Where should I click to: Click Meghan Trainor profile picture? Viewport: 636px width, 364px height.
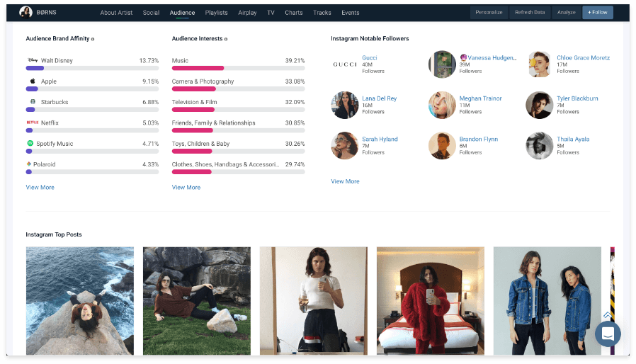click(442, 105)
